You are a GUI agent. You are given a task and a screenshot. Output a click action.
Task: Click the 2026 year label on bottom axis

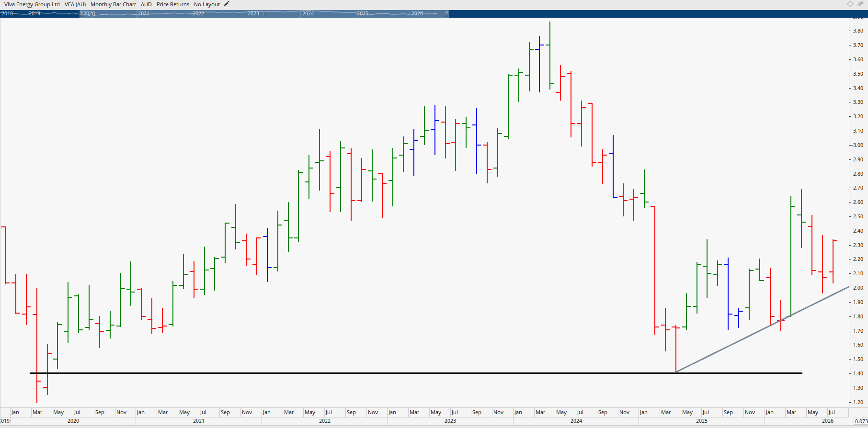(x=828, y=421)
